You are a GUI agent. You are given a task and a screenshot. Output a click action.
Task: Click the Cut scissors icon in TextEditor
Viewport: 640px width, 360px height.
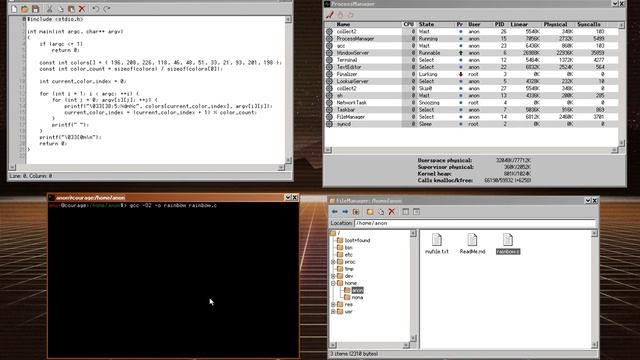point(49,9)
